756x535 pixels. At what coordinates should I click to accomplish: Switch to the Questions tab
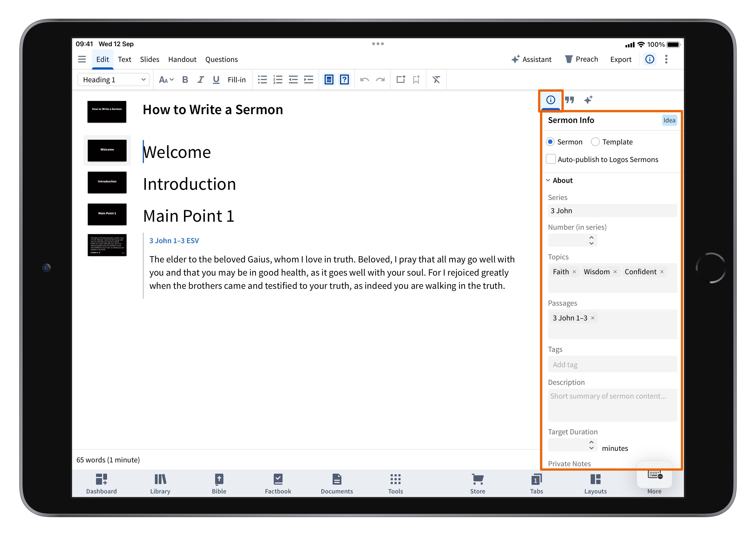(221, 59)
